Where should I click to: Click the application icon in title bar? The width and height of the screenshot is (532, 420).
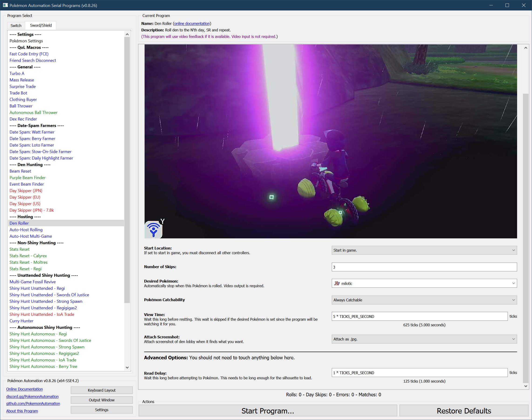(x=5, y=5)
